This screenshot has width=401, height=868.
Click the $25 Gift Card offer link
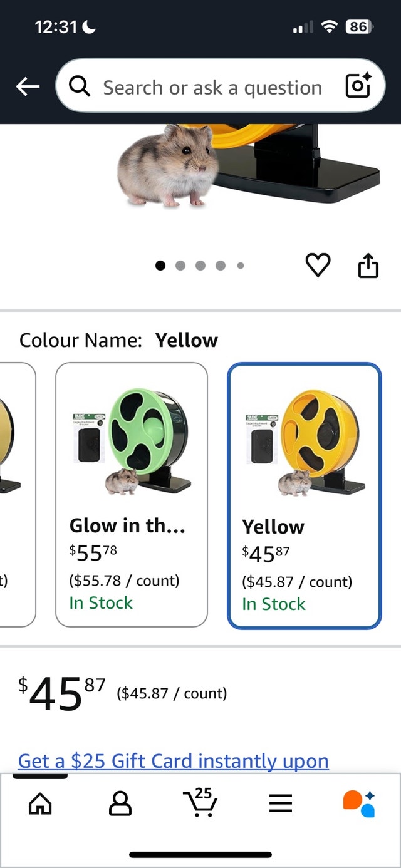coord(174,761)
